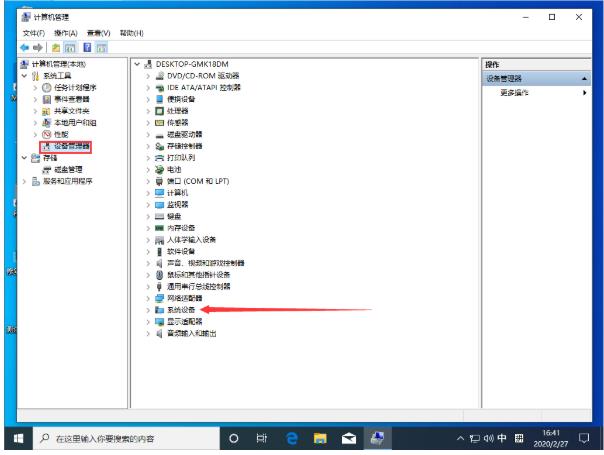Show hidden tray icons chevron

(x=460, y=438)
